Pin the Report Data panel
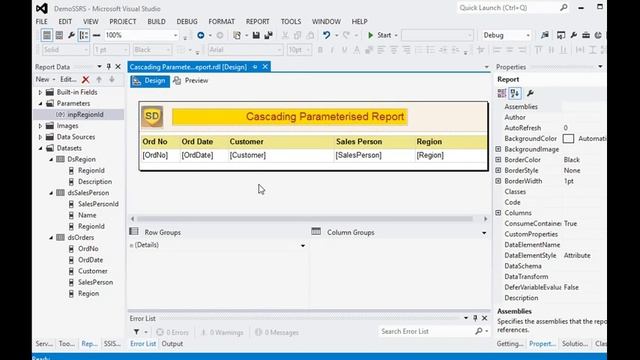This screenshot has height=360, width=640. [x=109, y=67]
